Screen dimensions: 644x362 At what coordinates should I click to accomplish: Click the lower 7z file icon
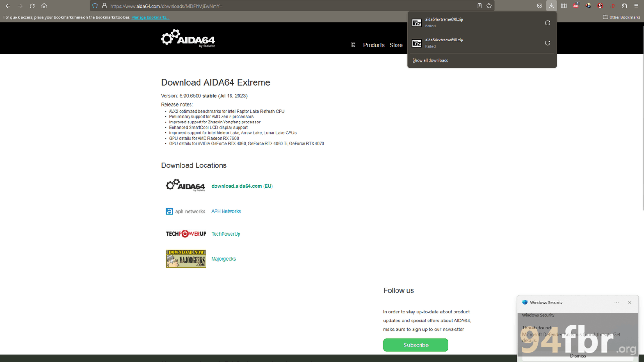click(x=417, y=43)
